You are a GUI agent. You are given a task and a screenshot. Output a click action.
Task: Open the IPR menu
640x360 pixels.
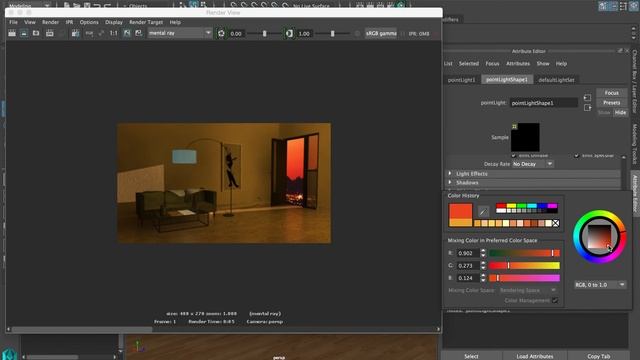tap(69, 22)
